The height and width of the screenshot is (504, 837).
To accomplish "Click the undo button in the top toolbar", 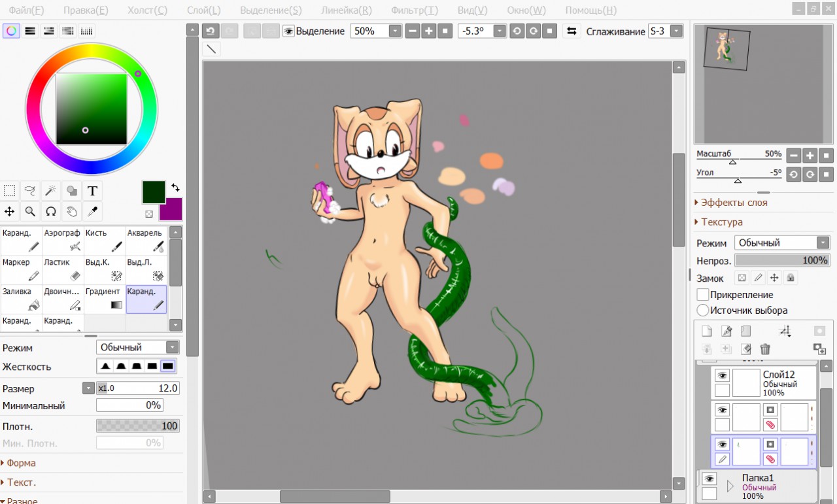I will [x=211, y=31].
